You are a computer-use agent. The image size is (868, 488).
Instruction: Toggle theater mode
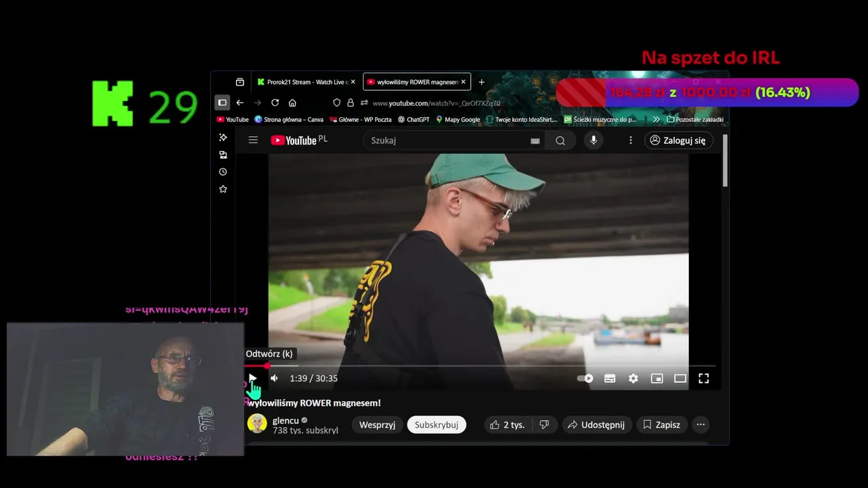point(680,378)
